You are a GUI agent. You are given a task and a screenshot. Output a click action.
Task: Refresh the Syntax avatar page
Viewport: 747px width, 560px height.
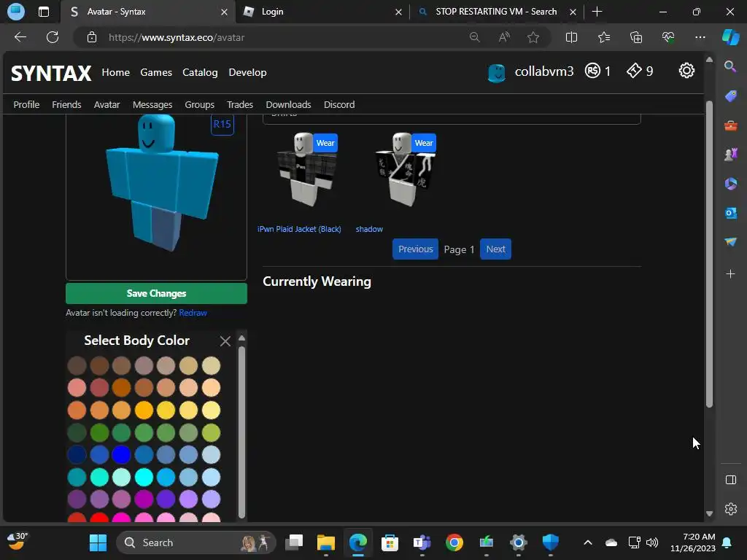coord(53,37)
